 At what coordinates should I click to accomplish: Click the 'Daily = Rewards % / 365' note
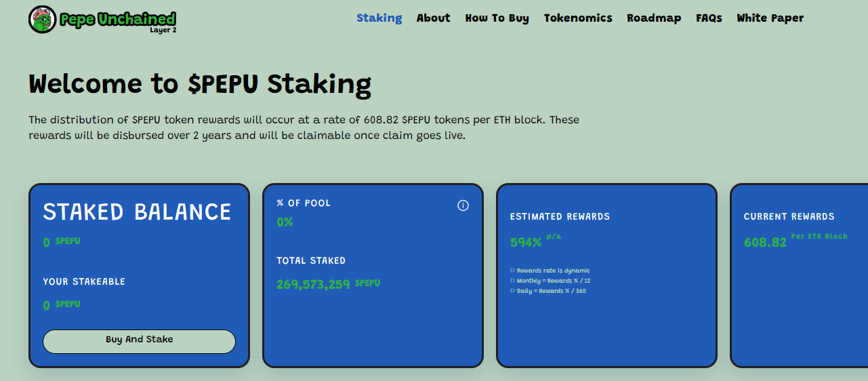click(551, 291)
